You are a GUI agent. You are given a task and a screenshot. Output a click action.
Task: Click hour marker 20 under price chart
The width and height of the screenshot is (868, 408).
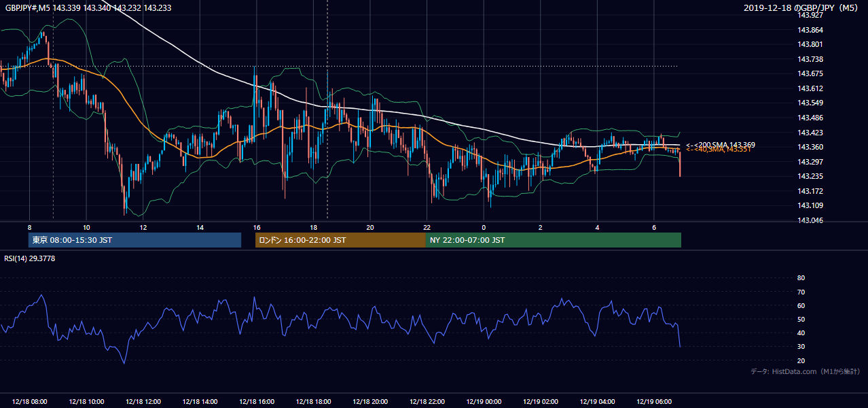(x=369, y=227)
